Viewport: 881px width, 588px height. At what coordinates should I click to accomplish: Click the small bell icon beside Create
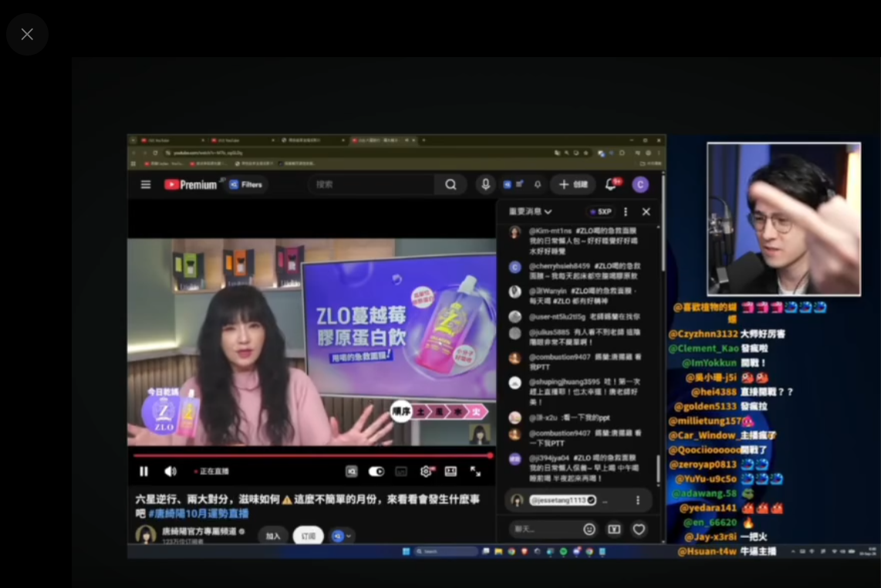(538, 184)
